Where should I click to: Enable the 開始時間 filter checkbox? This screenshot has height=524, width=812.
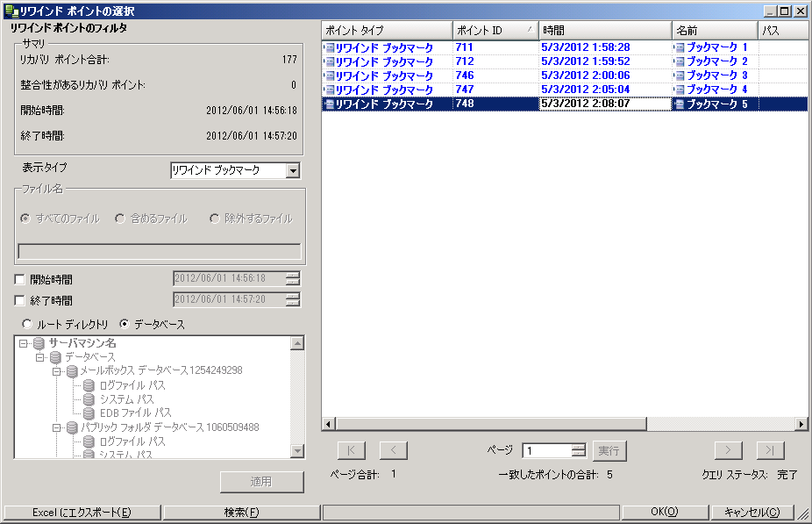pyautogui.click(x=19, y=280)
